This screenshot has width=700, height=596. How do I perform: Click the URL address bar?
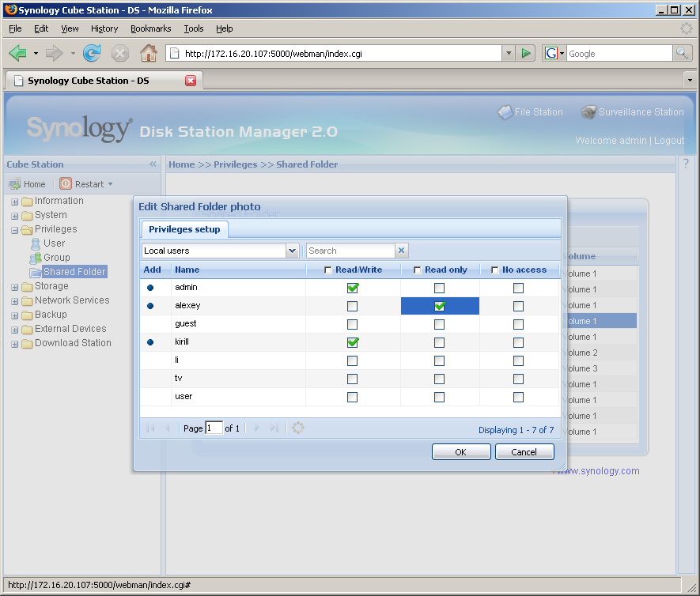pos(335,54)
